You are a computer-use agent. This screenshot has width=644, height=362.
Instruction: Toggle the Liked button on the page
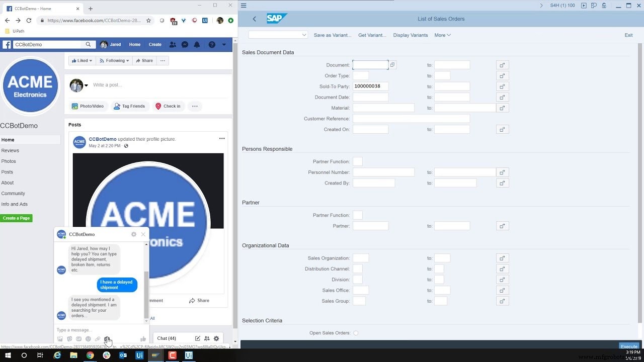tap(82, 60)
